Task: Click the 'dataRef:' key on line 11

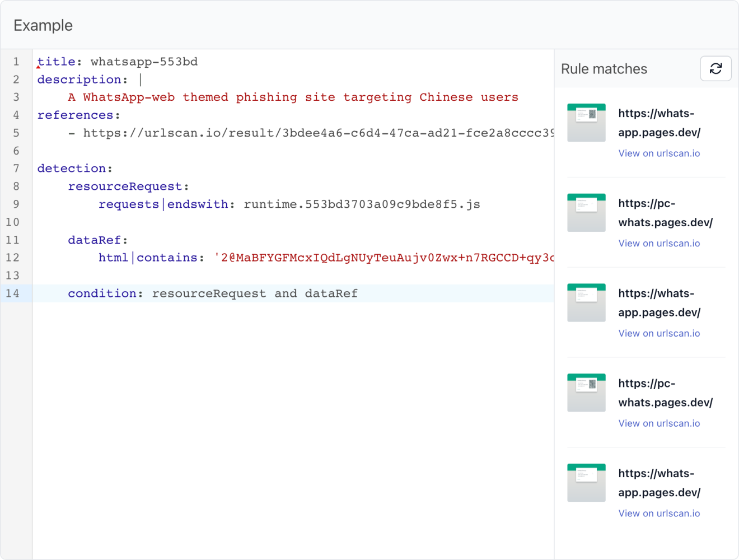Action: (98, 240)
